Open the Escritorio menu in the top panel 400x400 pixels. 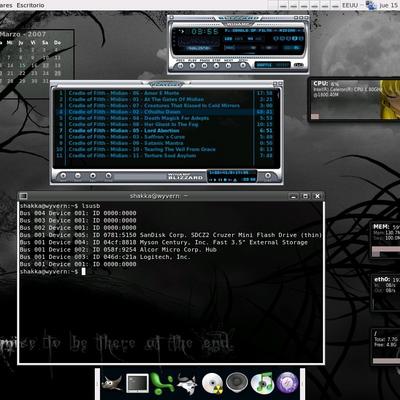30,5
